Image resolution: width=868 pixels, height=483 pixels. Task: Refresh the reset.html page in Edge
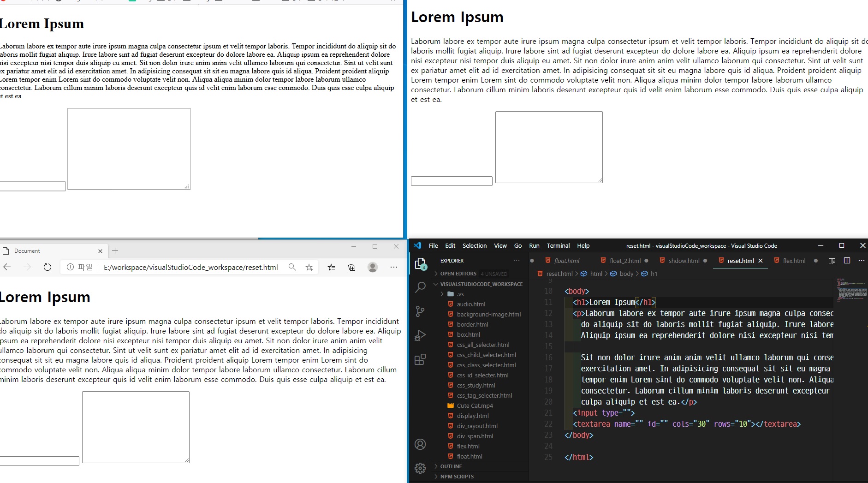coord(48,267)
